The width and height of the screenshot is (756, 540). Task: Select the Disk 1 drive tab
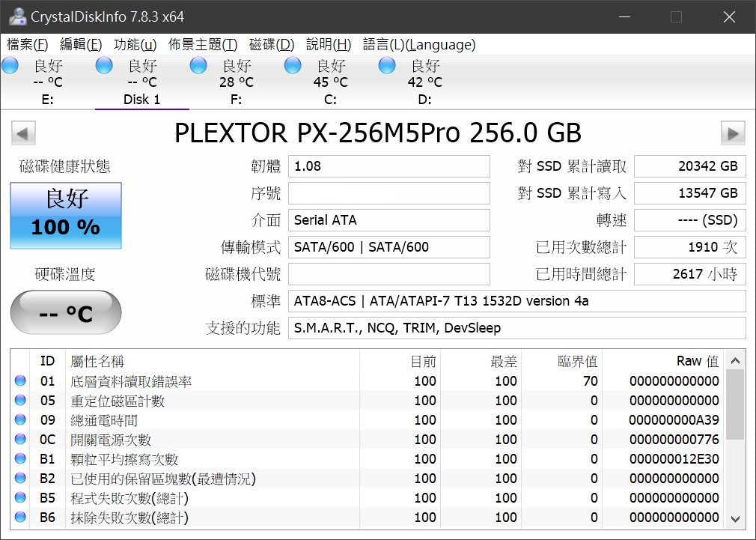pyautogui.click(x=141, y=82)
